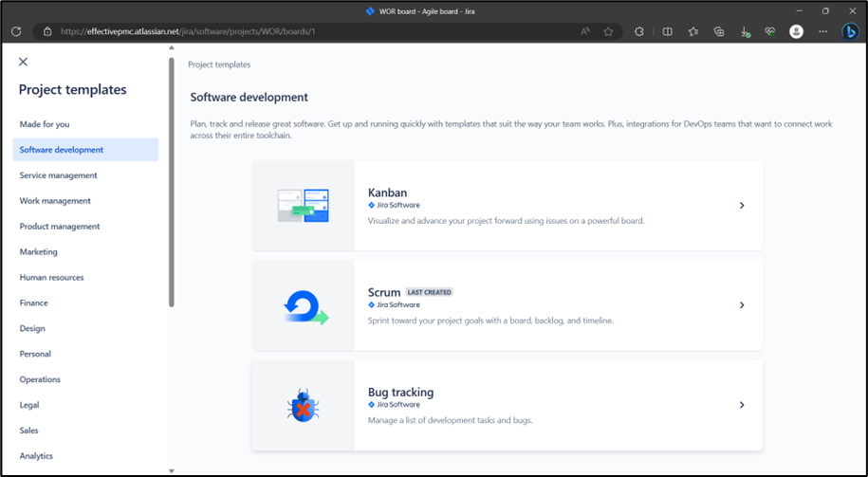868x477 pixels.
Task: Close the Project templates panel with X
Action: [x=24, y=62]
